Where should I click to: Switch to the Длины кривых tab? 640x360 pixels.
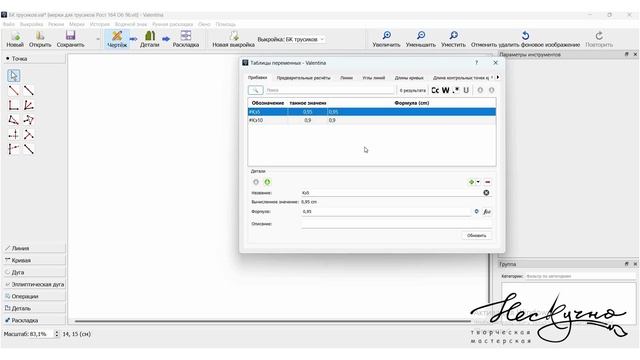coord(409,78)
